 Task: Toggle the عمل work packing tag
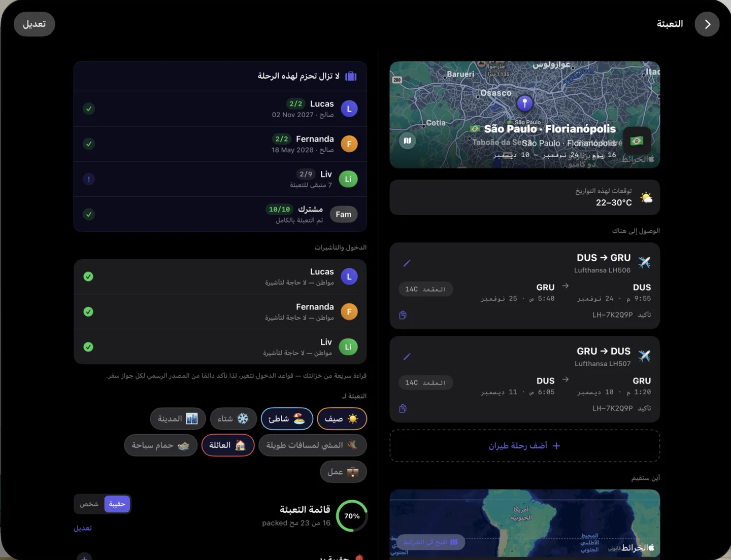click(x=343, y=472)
